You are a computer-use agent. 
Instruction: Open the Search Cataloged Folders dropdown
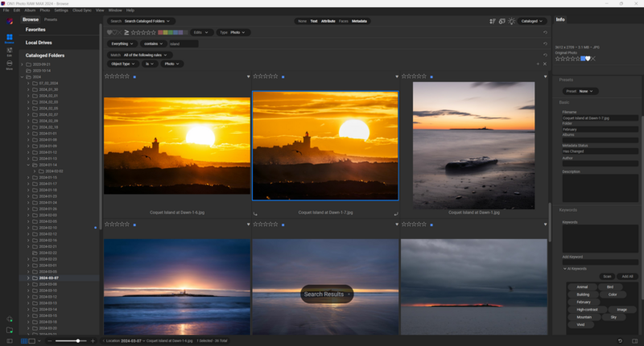tap(140, 21)
